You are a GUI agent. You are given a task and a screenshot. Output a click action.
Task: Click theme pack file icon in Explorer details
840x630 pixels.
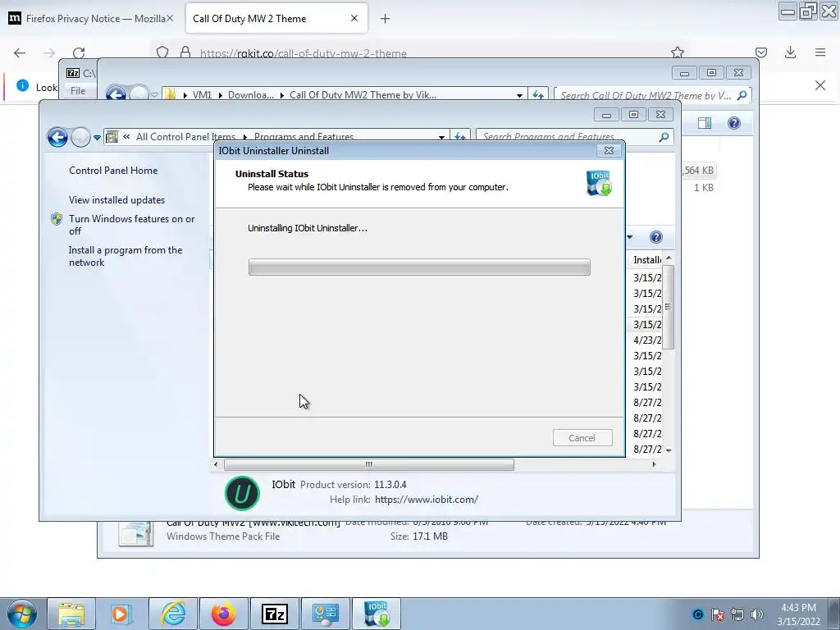(135, 533)
